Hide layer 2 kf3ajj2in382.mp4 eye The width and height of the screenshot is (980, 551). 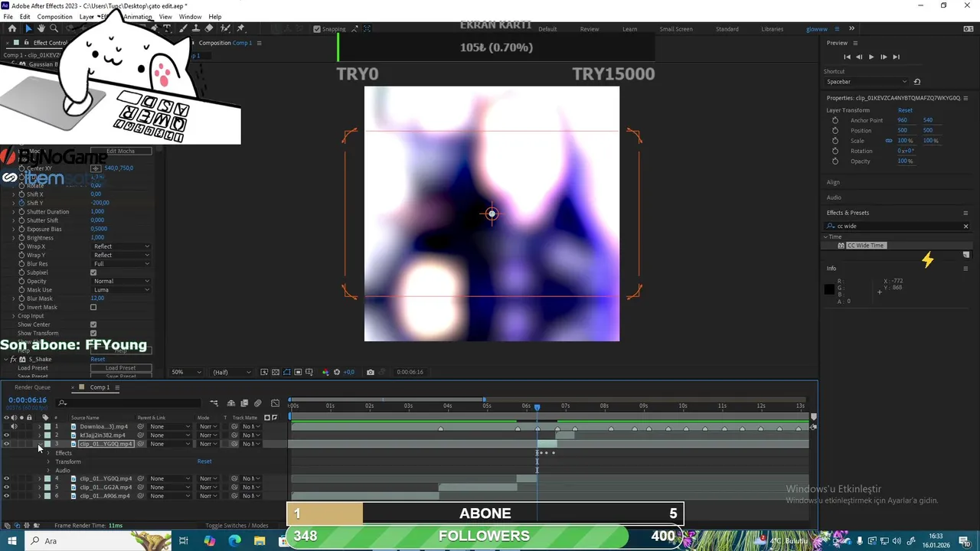pos(6,435)
